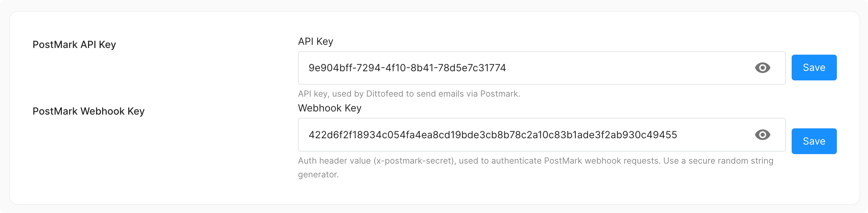Click the PostMark Webhook Key heading
This screenshot has height=213, width=868.
pos(88,111)
